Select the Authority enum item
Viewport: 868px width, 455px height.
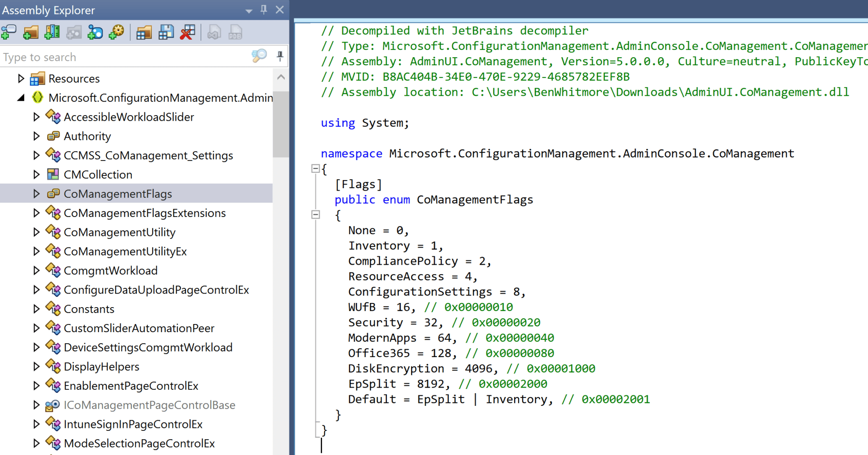(x=87, y=136)
